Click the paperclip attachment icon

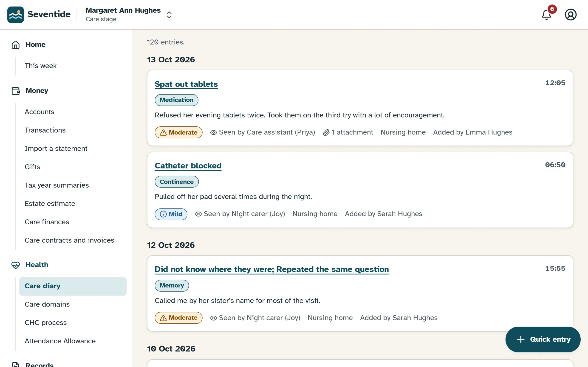click(x=326, y=133)
